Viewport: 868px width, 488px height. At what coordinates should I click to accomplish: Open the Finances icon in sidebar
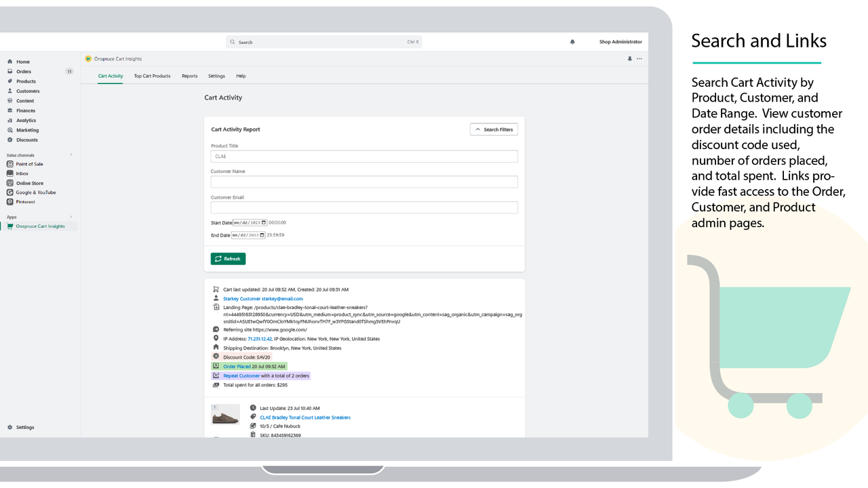tap(10, 110)
